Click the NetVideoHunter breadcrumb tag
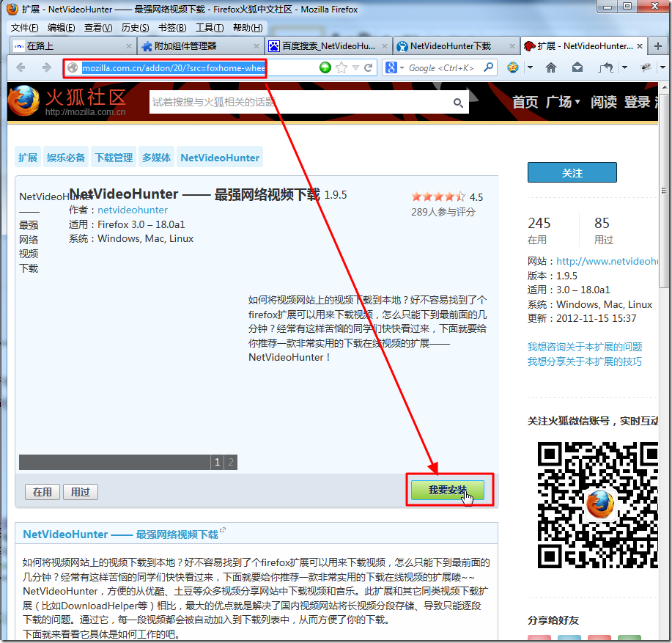This screenshot has height=643, width=672. 220,158
